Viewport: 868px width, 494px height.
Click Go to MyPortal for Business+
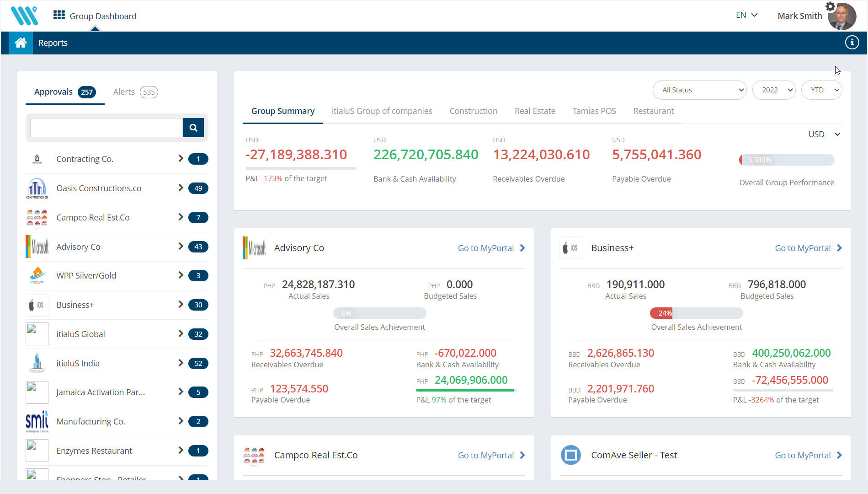tap(808, 248)
